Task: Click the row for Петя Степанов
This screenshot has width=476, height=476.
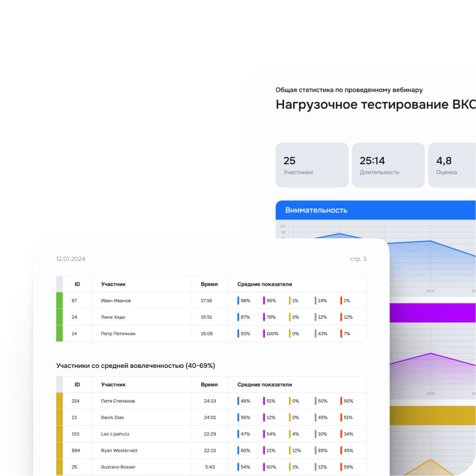Action: [x=211, y=401]
